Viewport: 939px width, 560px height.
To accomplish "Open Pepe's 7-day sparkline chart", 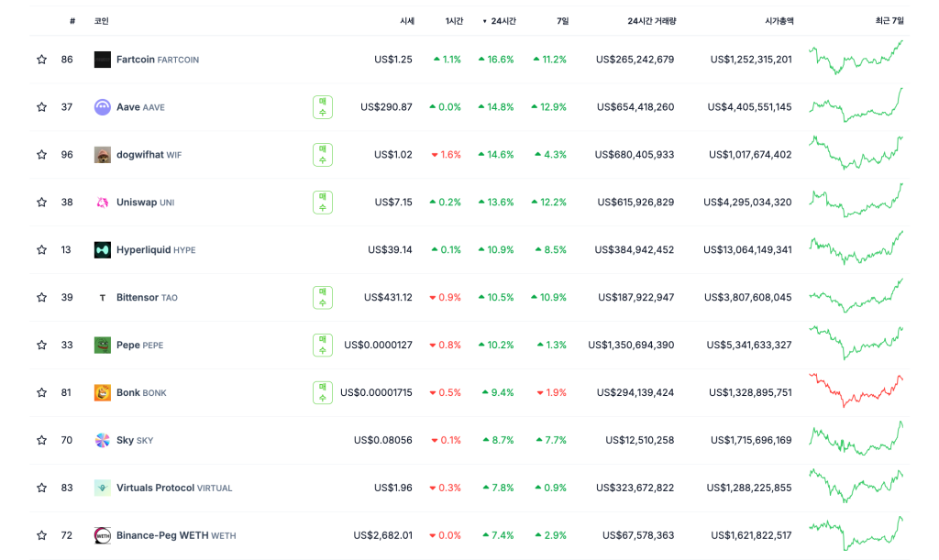I will tap(856, 343).
